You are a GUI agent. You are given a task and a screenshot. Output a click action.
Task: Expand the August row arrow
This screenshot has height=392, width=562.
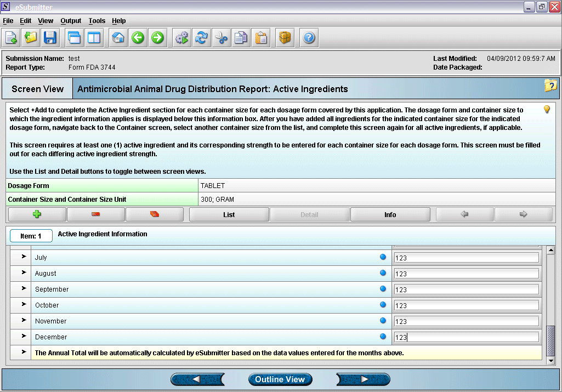pyautogui.click(x=24, y=272)
